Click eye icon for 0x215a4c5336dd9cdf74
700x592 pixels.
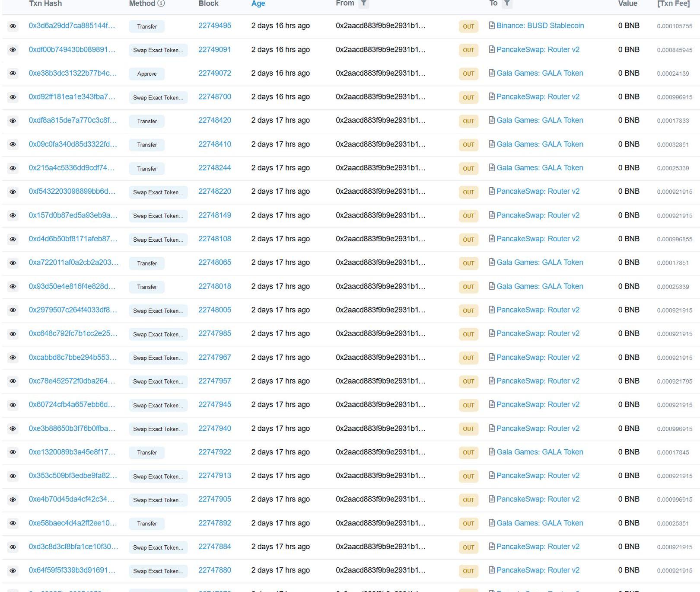13,168
